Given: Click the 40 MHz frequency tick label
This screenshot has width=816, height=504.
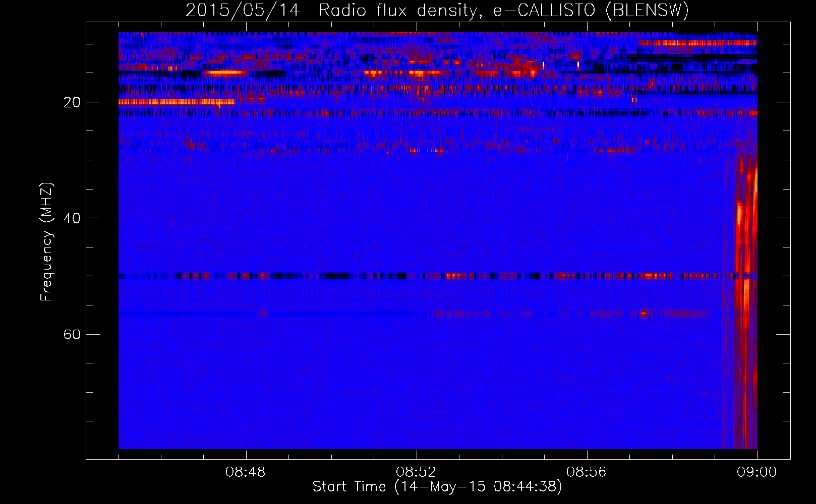Looking at the screenshot, I should pos(72,218).
